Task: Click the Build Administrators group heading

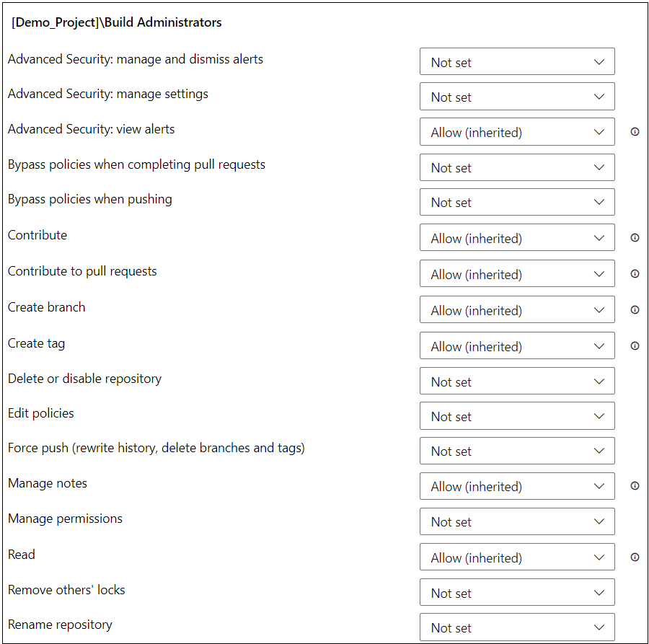Action: pos(117,22)
